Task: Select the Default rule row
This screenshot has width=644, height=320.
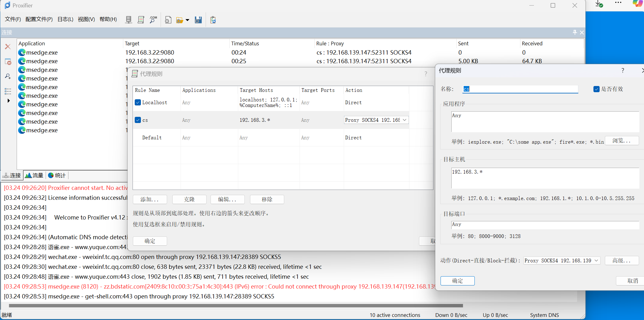Action: 271,137
